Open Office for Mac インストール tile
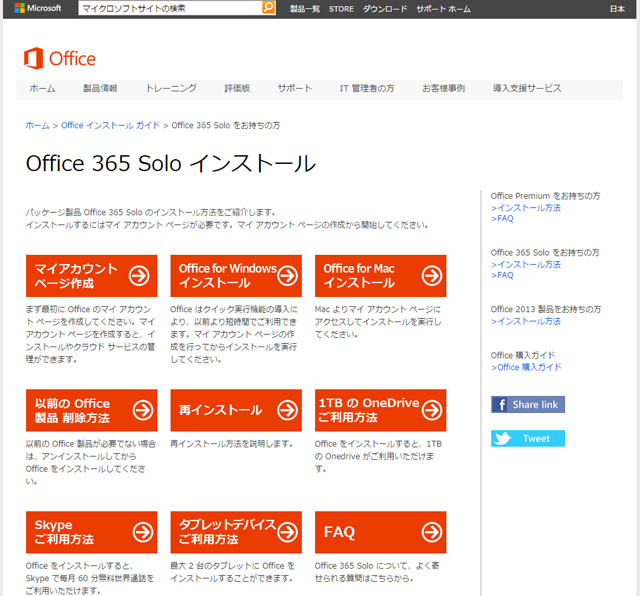Screen dimensions: 640x596 (380, 276)
